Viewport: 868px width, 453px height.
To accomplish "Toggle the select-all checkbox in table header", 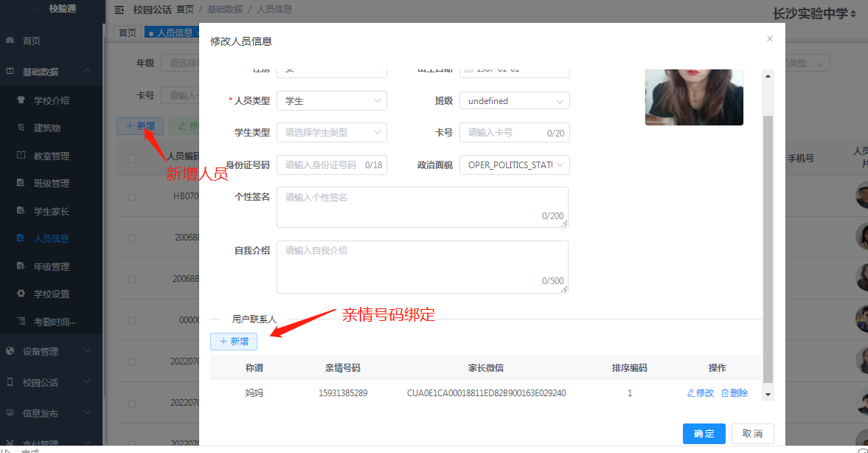I will (132, 159).
